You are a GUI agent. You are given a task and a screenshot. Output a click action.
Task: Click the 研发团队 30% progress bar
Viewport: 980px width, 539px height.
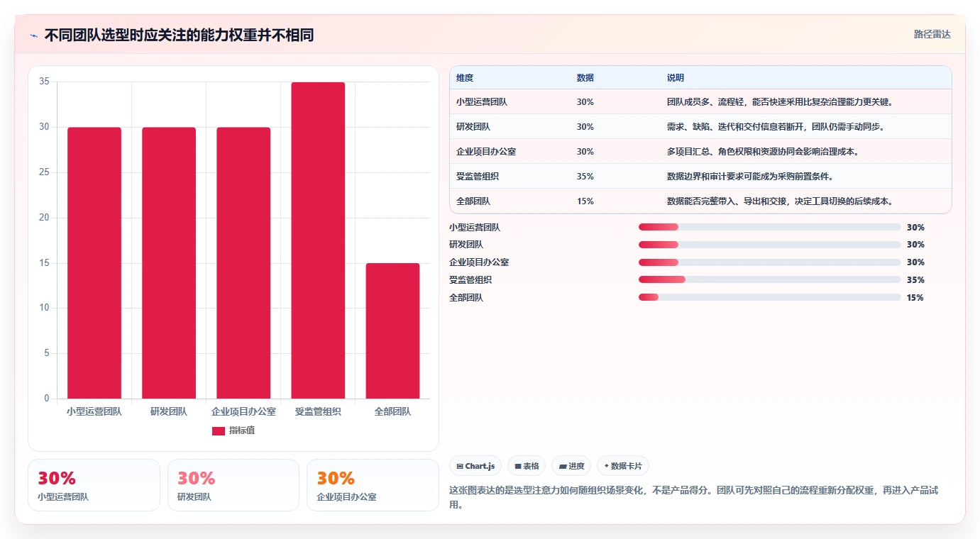(x=770, y=244)
